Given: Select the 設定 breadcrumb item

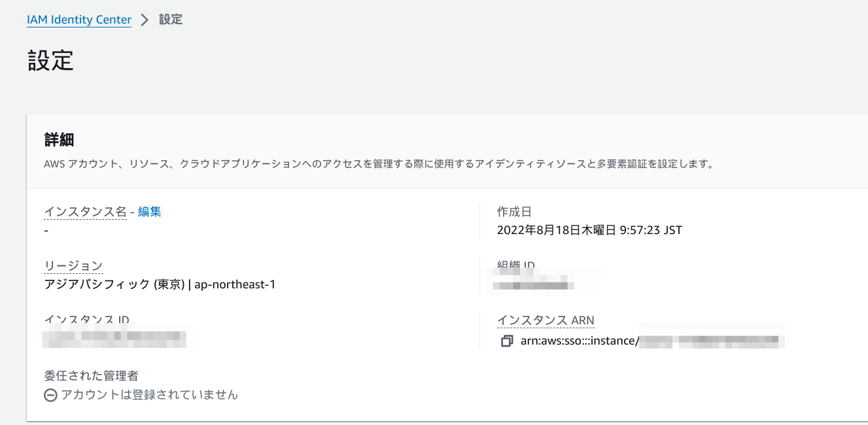Looking at the screenshot, I should pyautogui.click(x=171, y=20).
